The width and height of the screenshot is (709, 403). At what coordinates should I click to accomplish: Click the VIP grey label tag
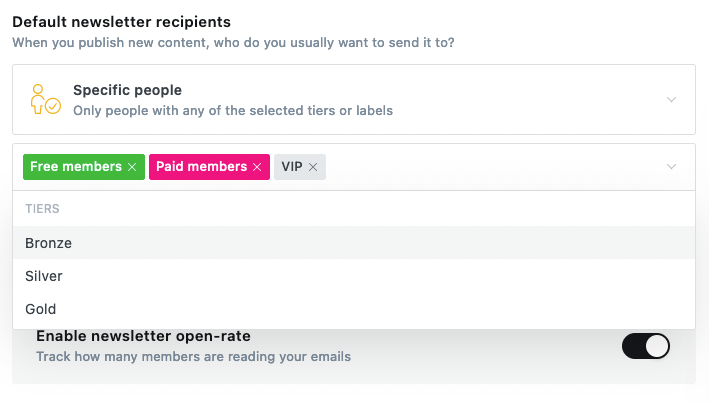click(x=292, y=166)
